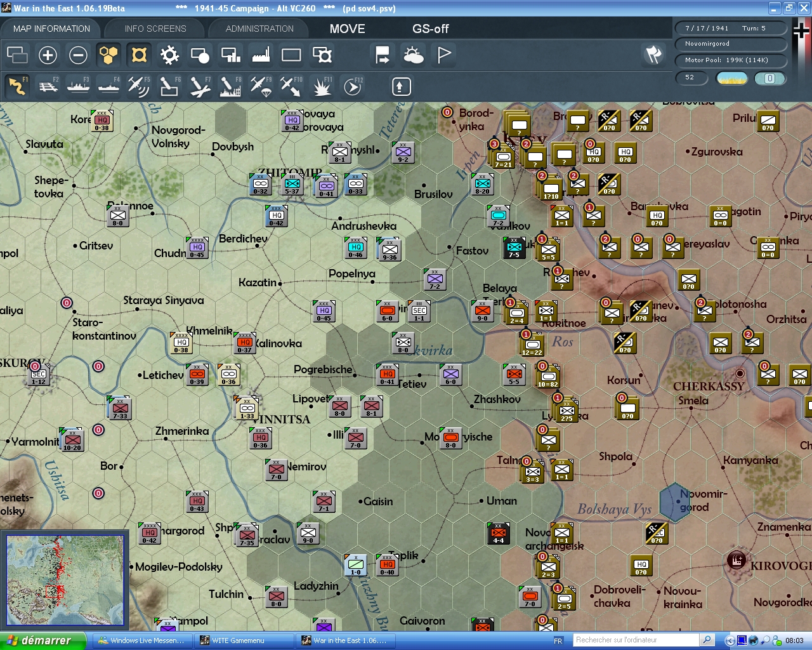The height and width of the screenshot is (650, 812).
Task: Open the ADMINISTRATION tab
Action: pyautogui.click(x=259, y=29)
